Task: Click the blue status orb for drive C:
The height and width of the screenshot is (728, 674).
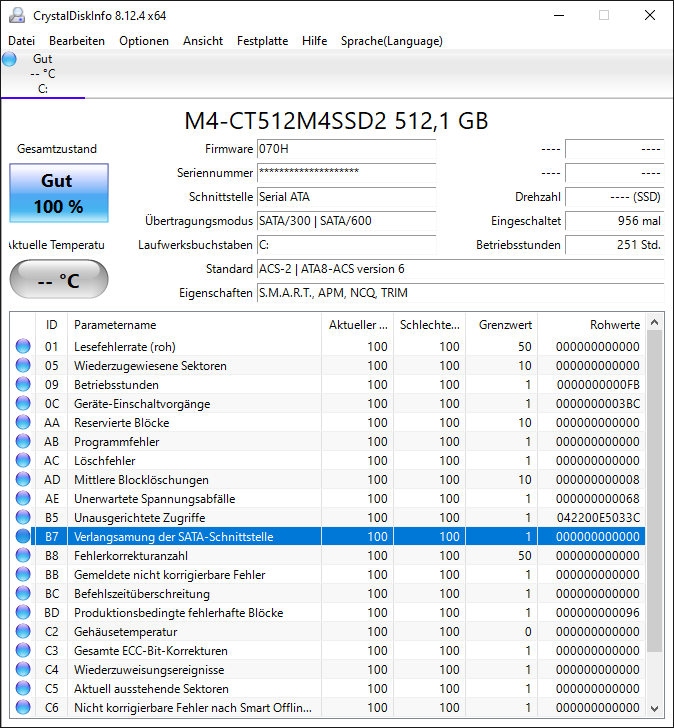Action: point(9,59)
